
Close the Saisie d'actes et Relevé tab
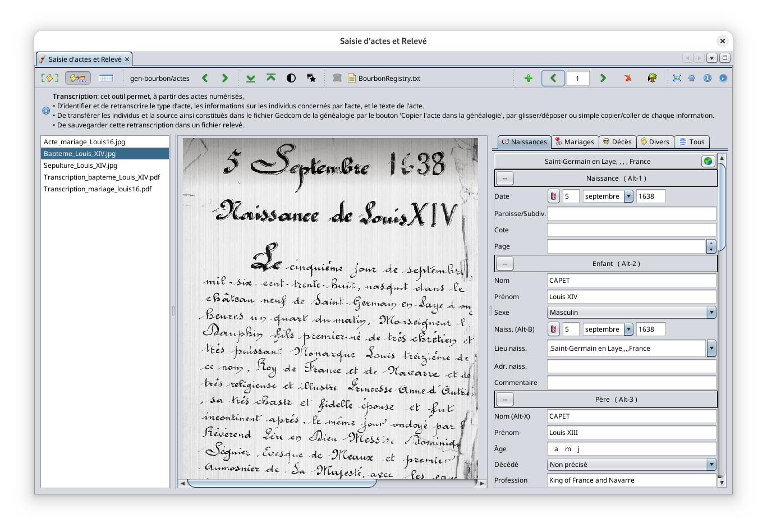pos(127,59)
